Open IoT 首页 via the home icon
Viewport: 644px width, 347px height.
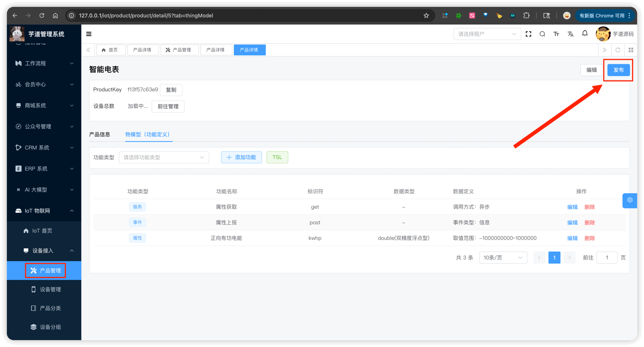(26, 230)
